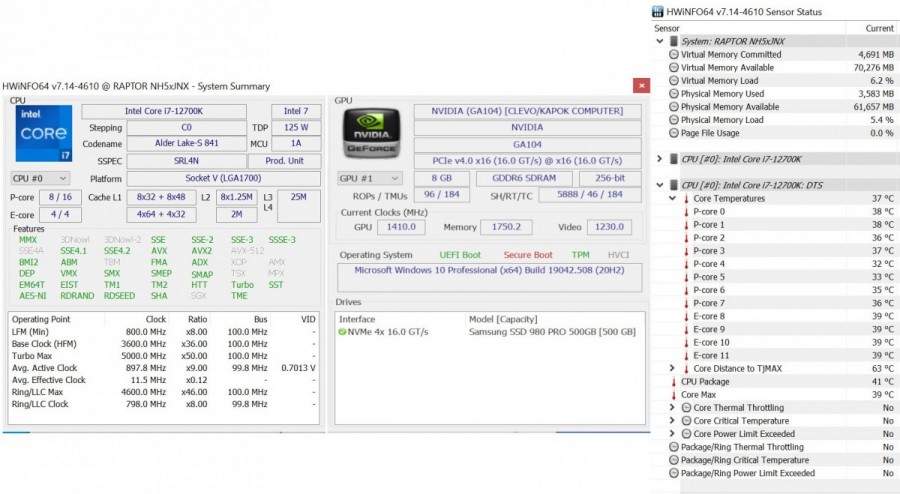
Task: Select the Ring/LLC Max row
Action: 164,392
